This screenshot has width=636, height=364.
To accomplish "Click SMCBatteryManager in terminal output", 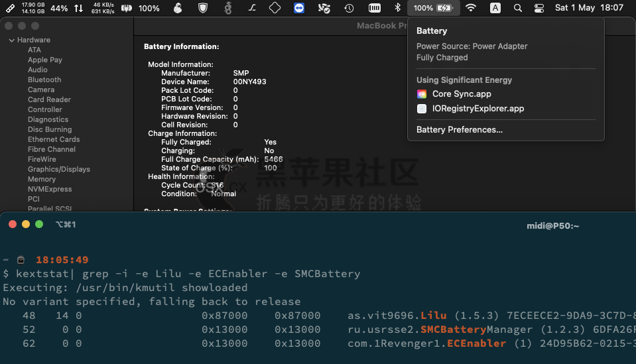I will 476,330.
